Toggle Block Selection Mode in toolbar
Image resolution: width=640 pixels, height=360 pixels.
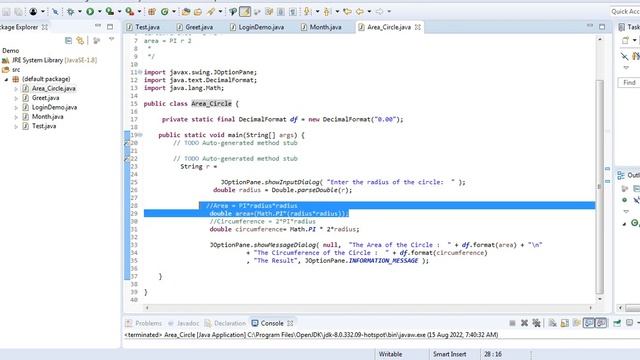(x=281, y=12)
